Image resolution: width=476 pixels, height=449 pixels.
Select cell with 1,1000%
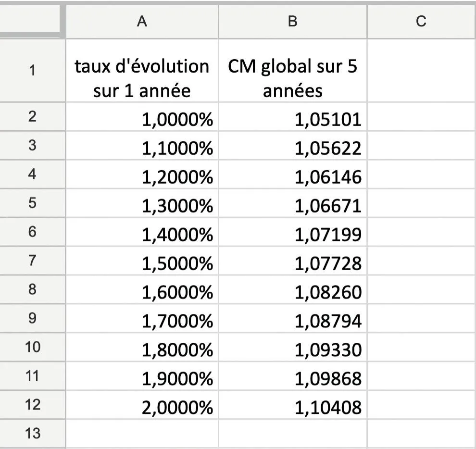coord(142,145)
